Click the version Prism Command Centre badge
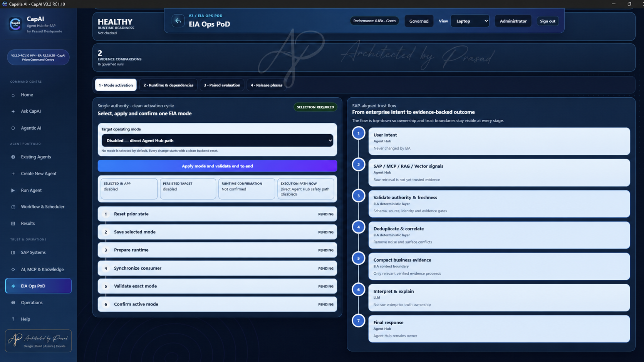Screen dimensions: 644x362 (x=38, y=57)
